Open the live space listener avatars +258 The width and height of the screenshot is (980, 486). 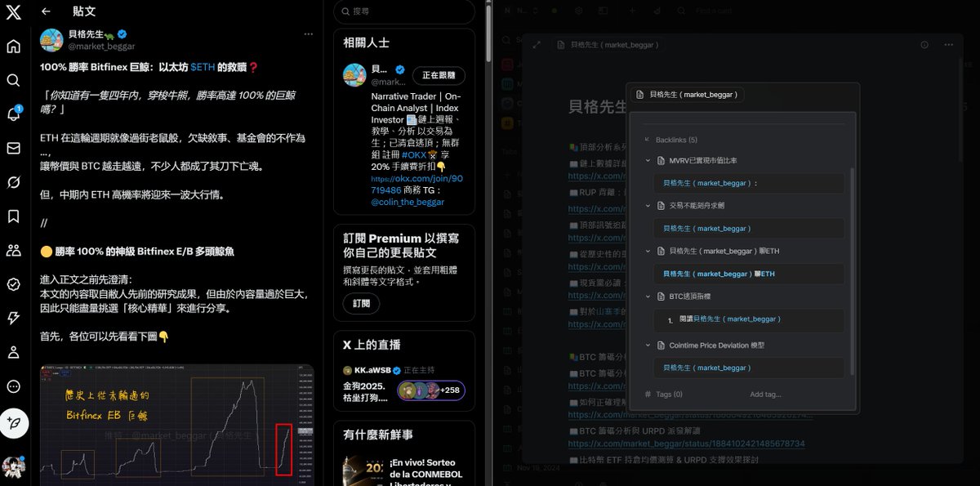431,390
